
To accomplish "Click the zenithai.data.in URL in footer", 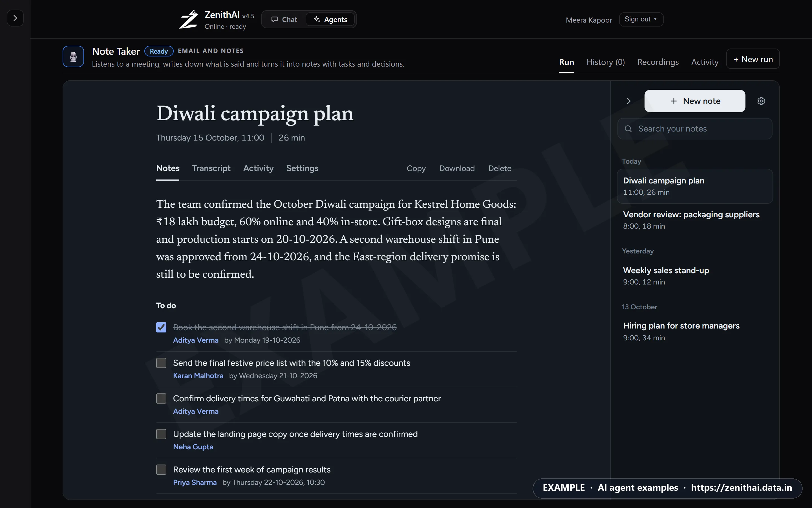I will (742, 487).
